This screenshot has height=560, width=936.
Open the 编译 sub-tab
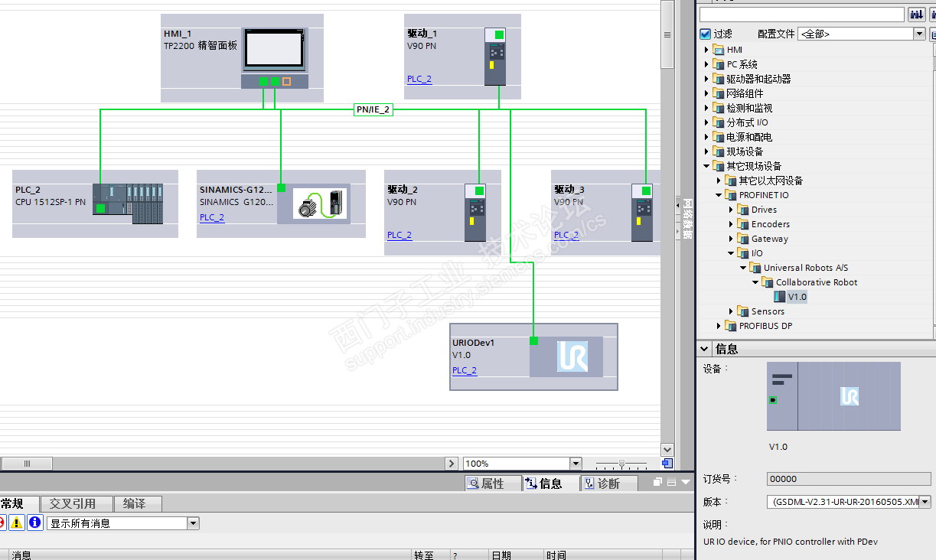[138, 504]
